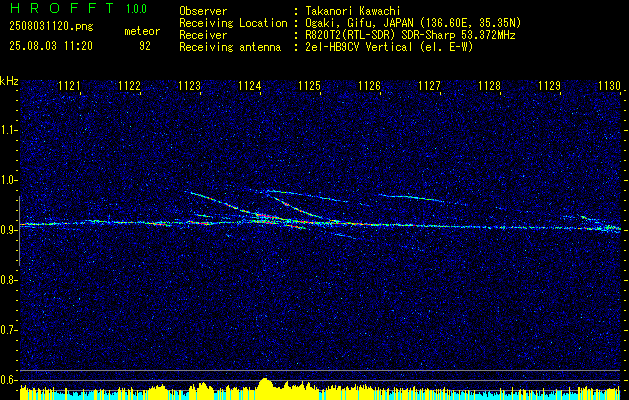Viewport: 629px width, 400px height.
Task: Click time axis marker 1123
Action: [189, 86]
